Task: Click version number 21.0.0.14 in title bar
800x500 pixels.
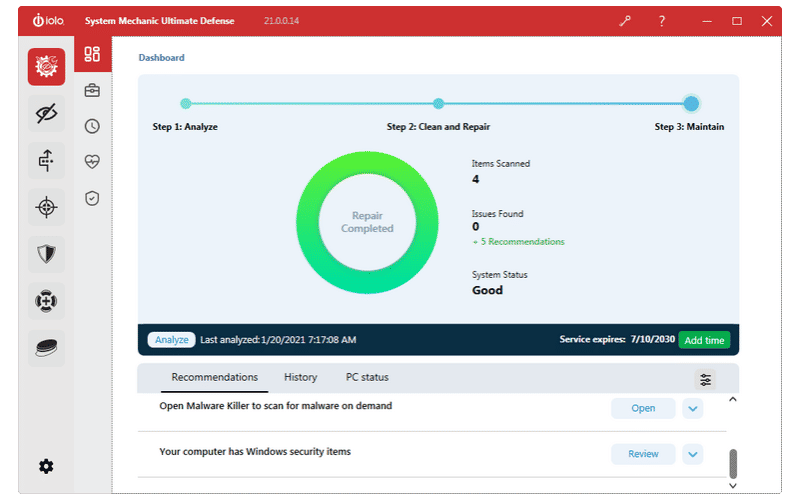Action: tap(281, 21)
